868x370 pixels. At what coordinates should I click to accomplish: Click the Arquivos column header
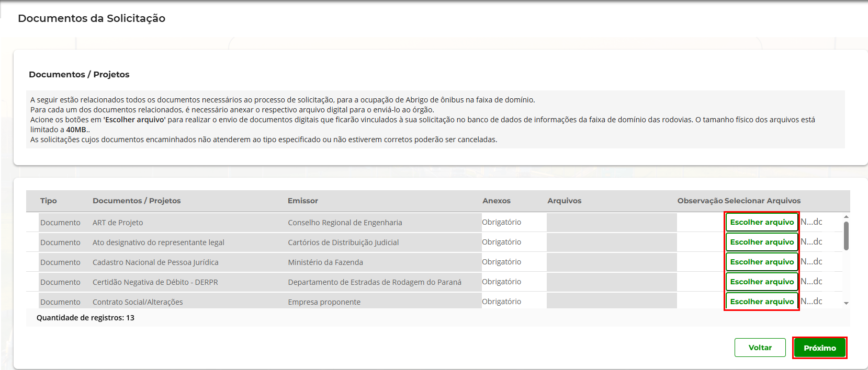564,201
